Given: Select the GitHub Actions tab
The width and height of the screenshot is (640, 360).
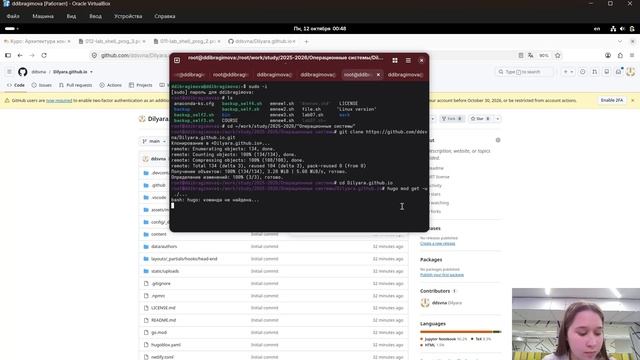Looking at the screenshot, I should click(x=111, y=85).
